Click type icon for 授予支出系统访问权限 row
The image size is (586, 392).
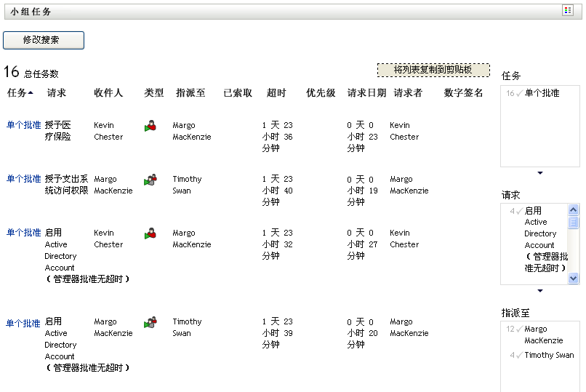pos(150,180)
